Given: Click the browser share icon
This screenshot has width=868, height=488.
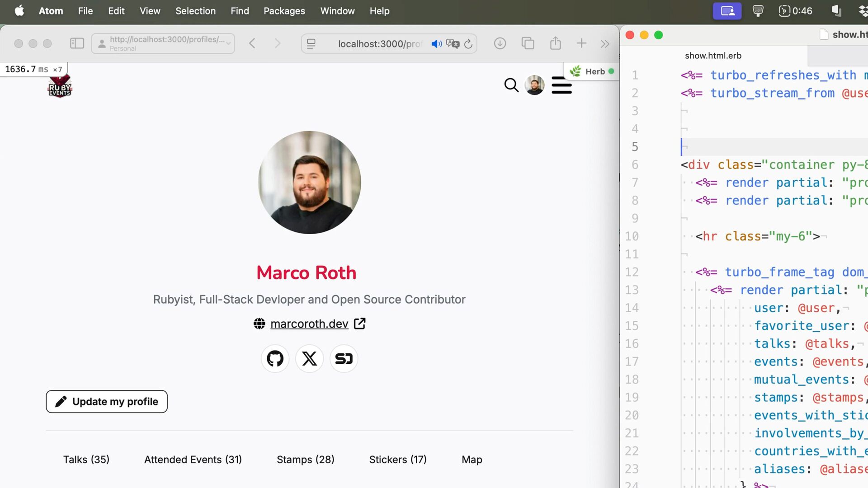Looking at the screenshot, I should coord(555,43).
